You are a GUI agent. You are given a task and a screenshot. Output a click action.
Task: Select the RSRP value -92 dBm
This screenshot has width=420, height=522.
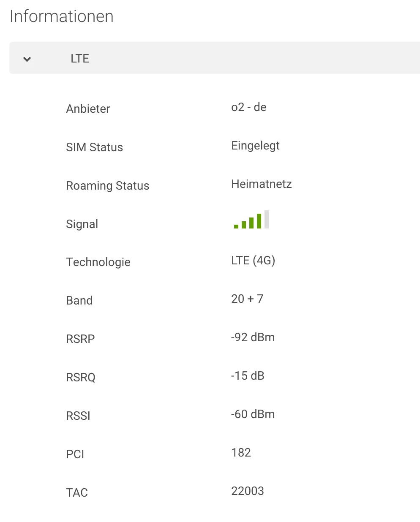[x=253, y=337]
